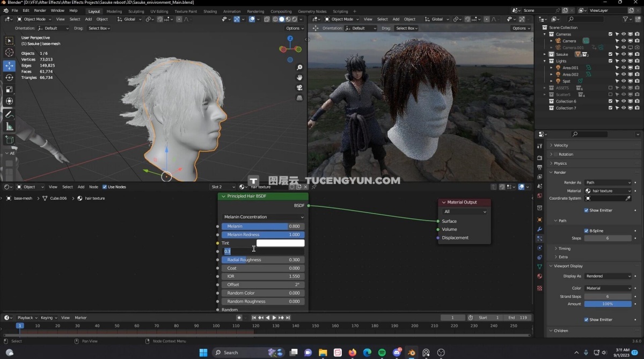Open the Particles properties tab
Viewport: 644px width, 359px height.
point(539,238)
